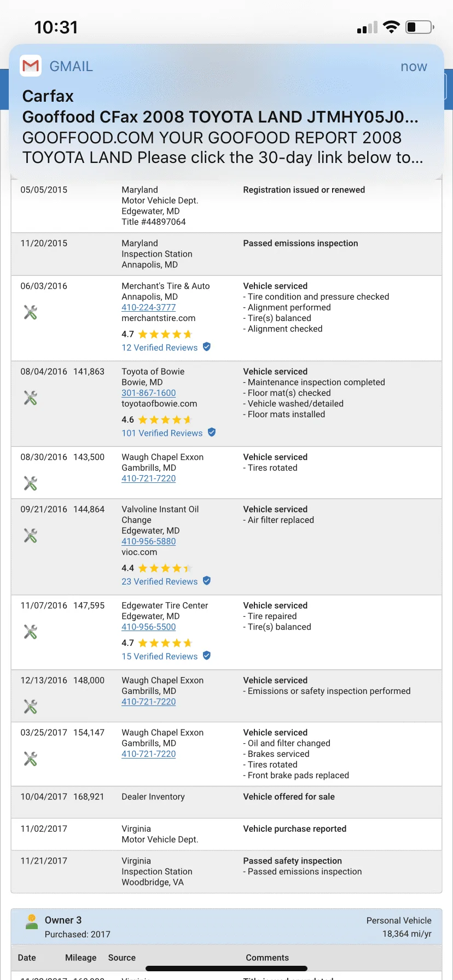Call Merchant's Tire at 410-224-3777
The image size is (453, 980).
click(x=149, y=307)
